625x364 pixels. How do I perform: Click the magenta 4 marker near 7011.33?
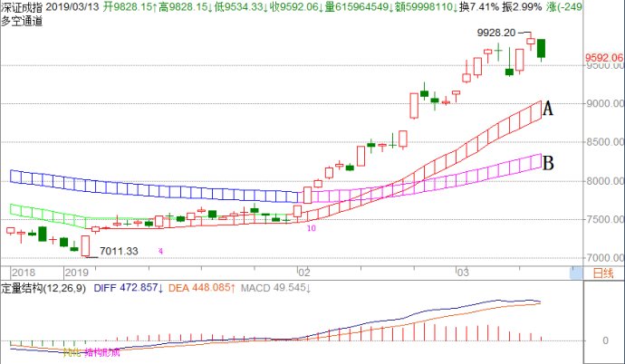tap(160, 252)
